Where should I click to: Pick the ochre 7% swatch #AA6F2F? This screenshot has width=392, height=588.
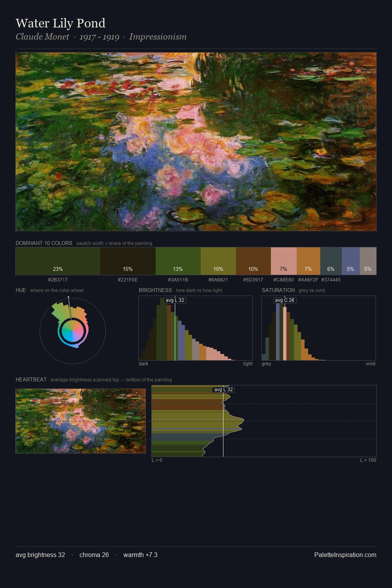pos(309,261)
